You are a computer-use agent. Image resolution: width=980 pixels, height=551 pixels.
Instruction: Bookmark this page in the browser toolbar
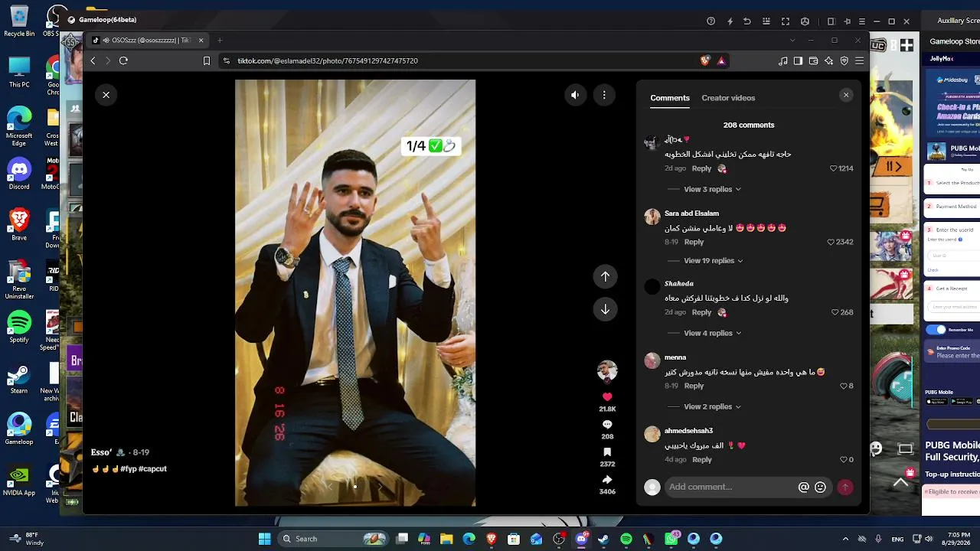point(206,60)
